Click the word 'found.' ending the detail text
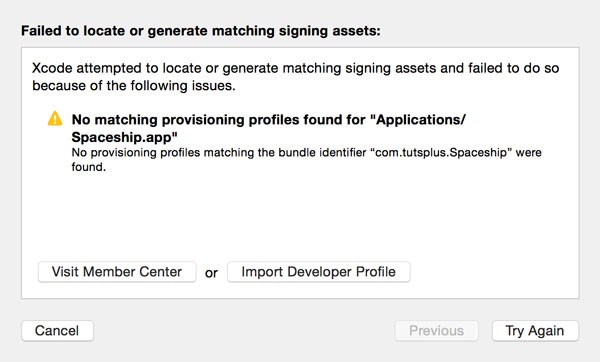600x362 pixels. click(x=88, y=167)
